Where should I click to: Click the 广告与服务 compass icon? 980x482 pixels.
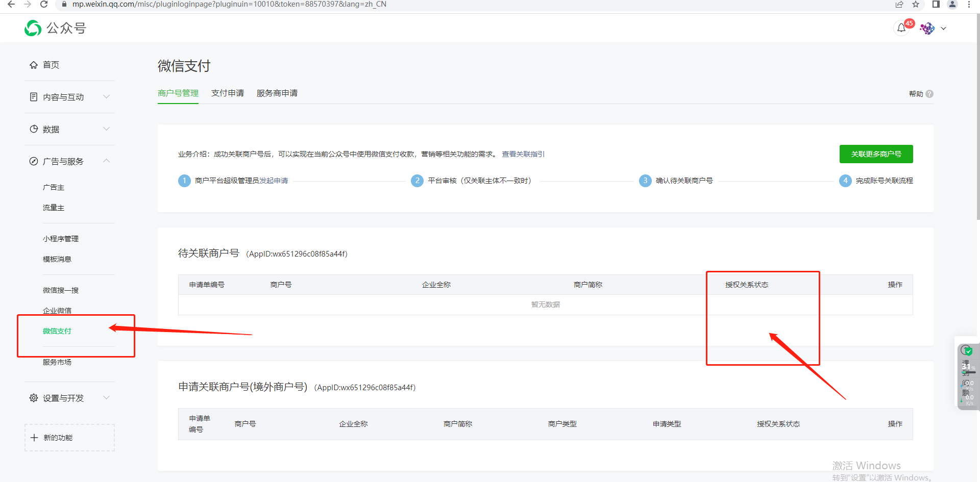pyautogui.click(x=34, y=161)
